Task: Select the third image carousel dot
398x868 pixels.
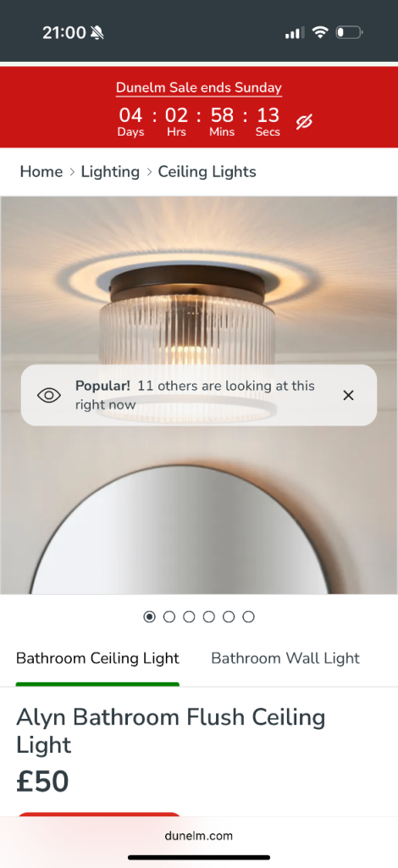Action: click(x=189, y=617)
